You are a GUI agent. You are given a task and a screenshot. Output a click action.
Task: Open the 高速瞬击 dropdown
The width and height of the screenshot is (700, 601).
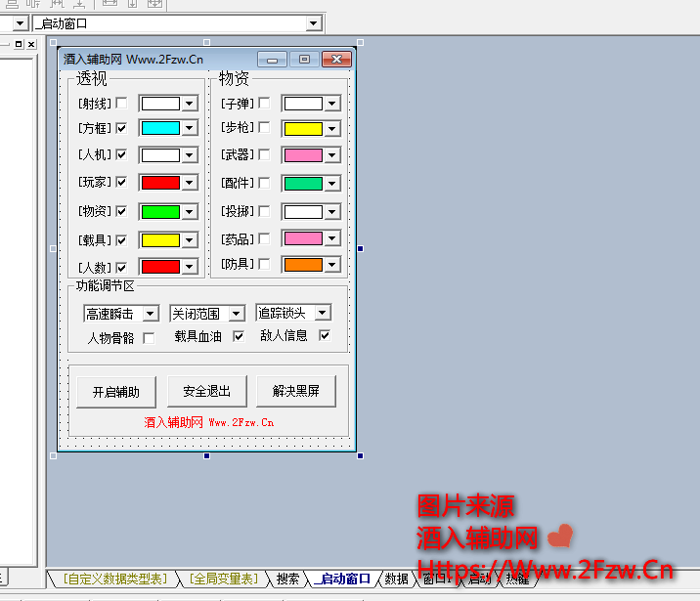tap(150, 314)
